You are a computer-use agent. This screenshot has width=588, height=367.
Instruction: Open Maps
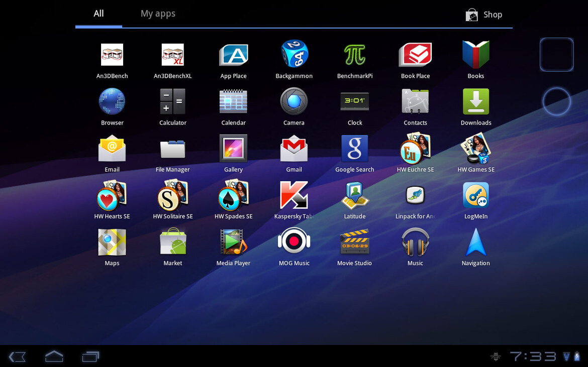pos(112,242)
